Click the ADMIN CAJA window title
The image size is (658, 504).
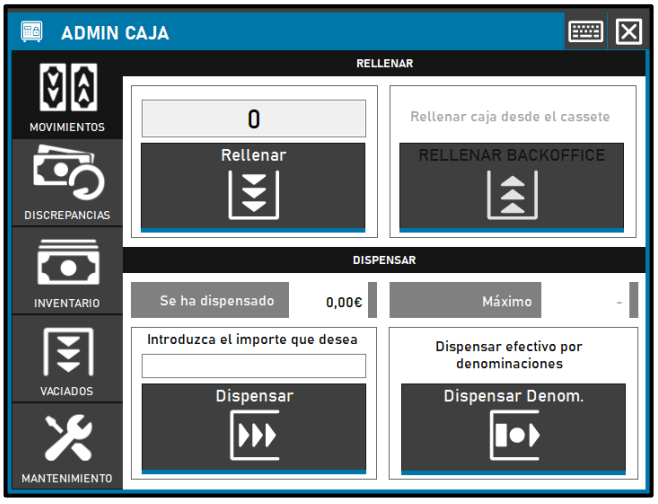tap(115, 32)
